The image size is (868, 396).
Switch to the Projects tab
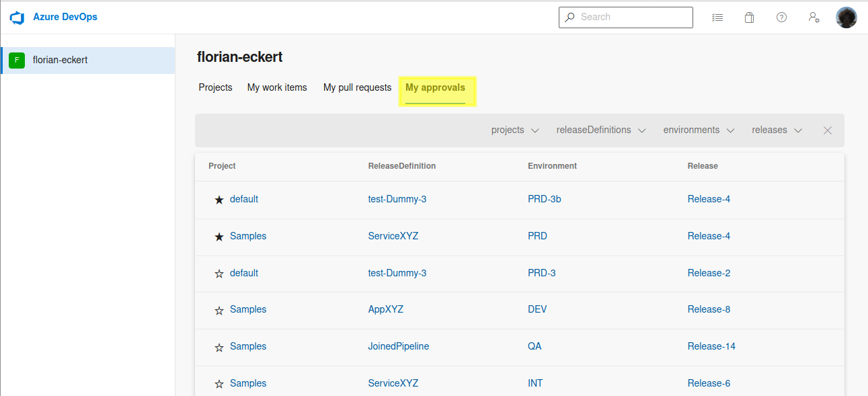click(x=215, y=87)
